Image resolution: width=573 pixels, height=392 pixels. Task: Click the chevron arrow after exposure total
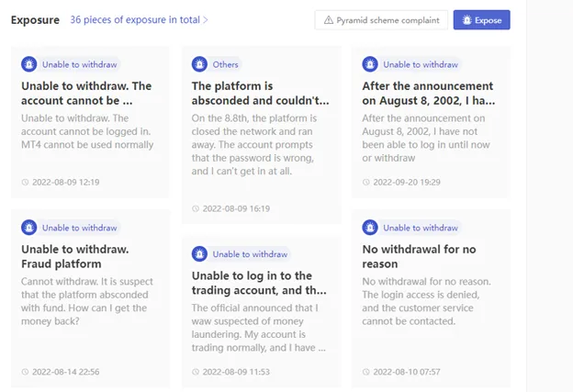point(206,19)
